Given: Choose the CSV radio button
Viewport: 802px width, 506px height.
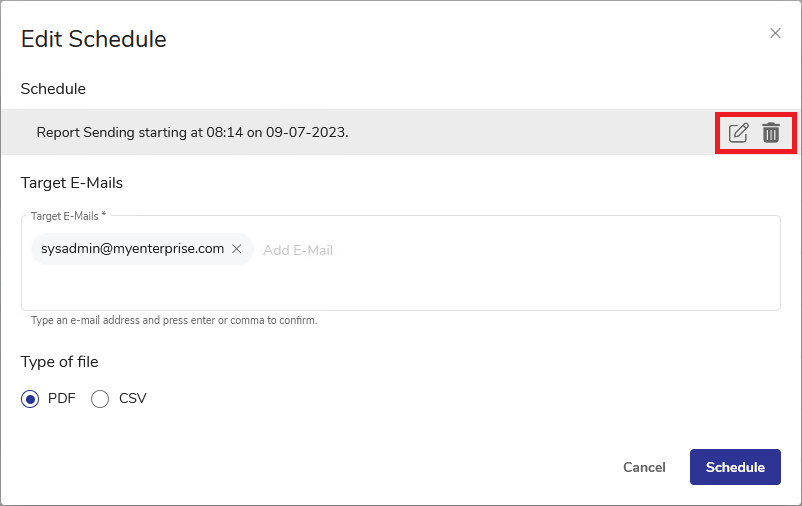Looking at the screenshot, I should click(x=100, y=399).
